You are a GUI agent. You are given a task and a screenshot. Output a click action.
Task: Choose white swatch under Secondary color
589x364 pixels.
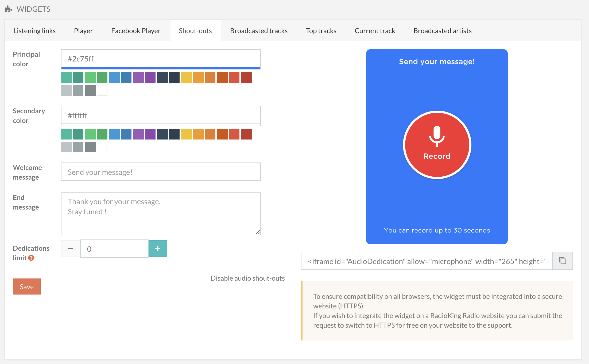pyautogui.click(x=102, y=147)
